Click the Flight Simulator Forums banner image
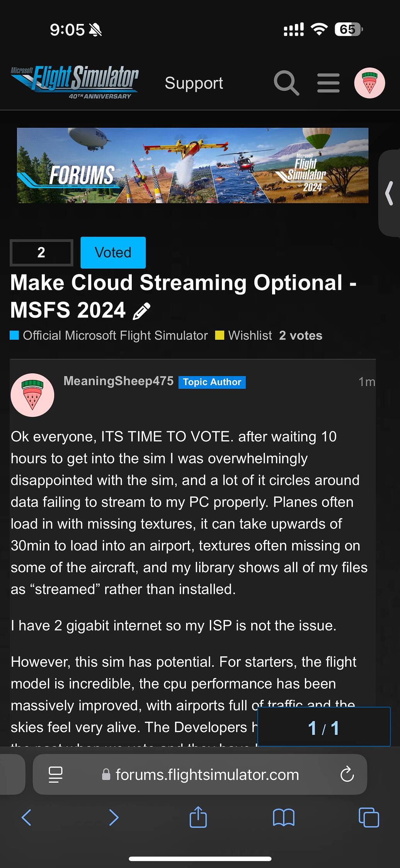Image resolution: width=400 pixels, height=868 pixels. point(192,165)
